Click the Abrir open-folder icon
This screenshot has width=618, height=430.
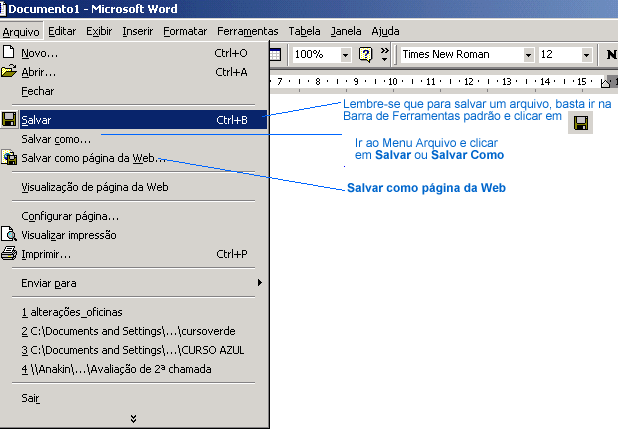8,71
